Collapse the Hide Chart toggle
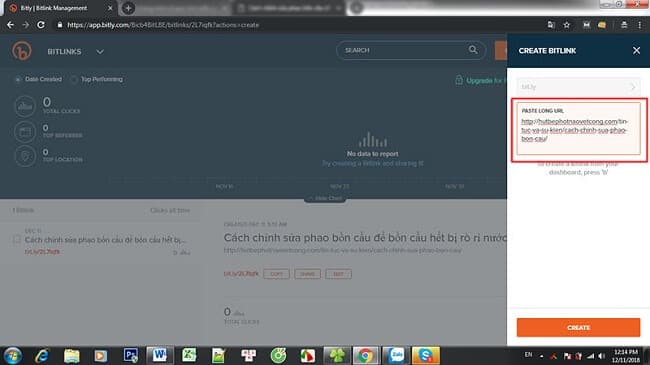Screen dimensions: 650x365 click(x=325, y=198)
